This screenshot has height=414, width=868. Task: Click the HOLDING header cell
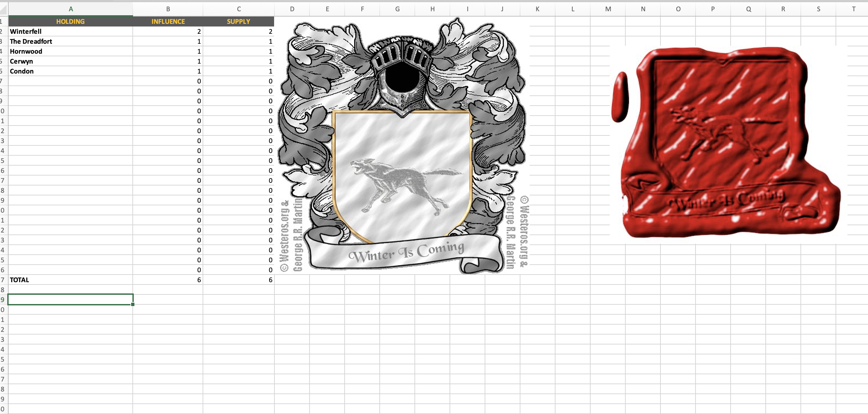pyautogui.click(x=71, y=22)
